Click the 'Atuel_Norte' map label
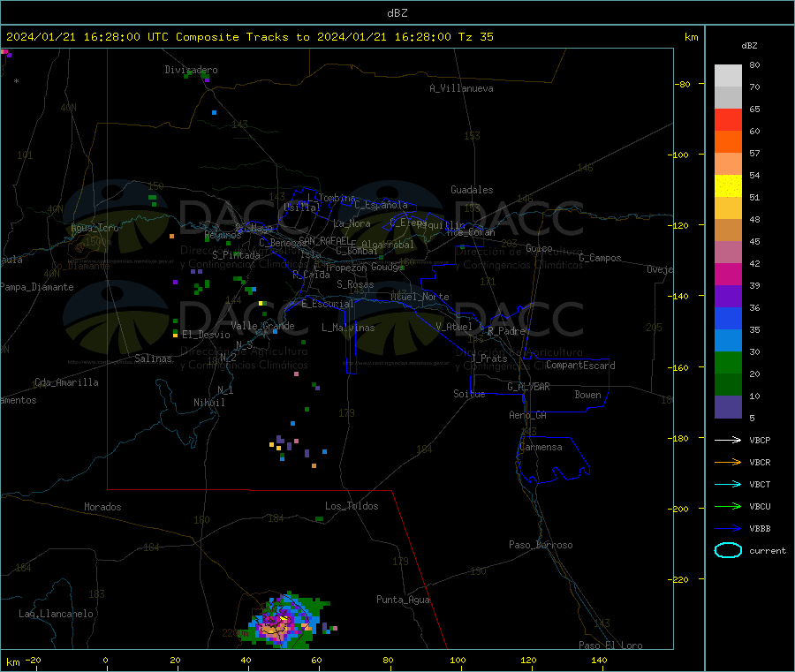The width and height of the screenshot is (795, 672). [x=420, y=297]
